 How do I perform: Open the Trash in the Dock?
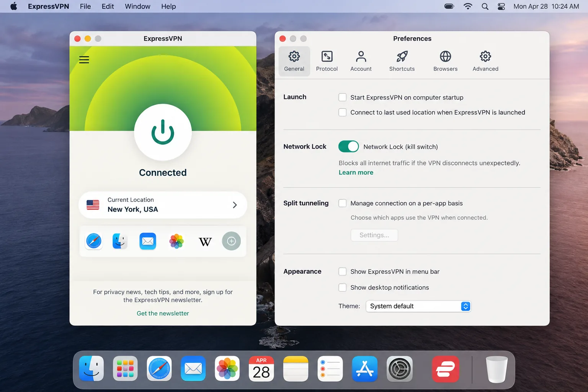(497, 369)
